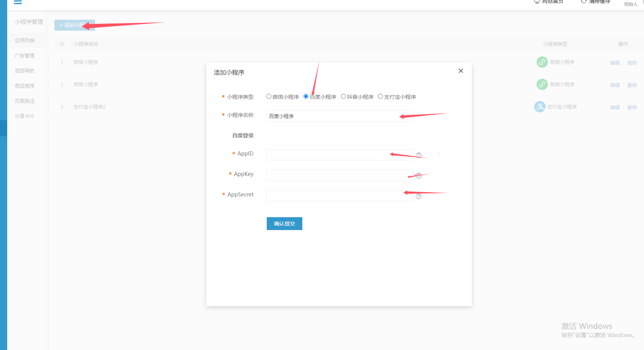The image size is (644, 350).
Task: Focus the 小程序名称 input field
Action: (339, 116)
